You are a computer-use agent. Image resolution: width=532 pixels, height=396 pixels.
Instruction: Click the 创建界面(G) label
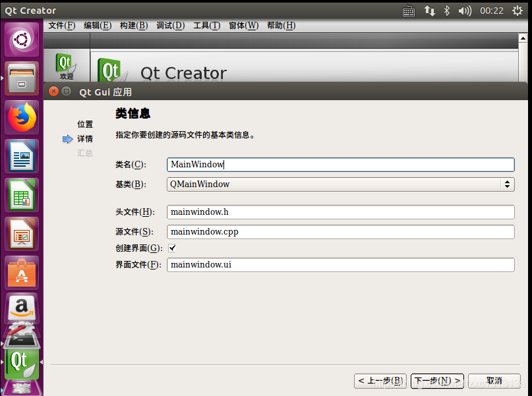(x=139, y=248)
